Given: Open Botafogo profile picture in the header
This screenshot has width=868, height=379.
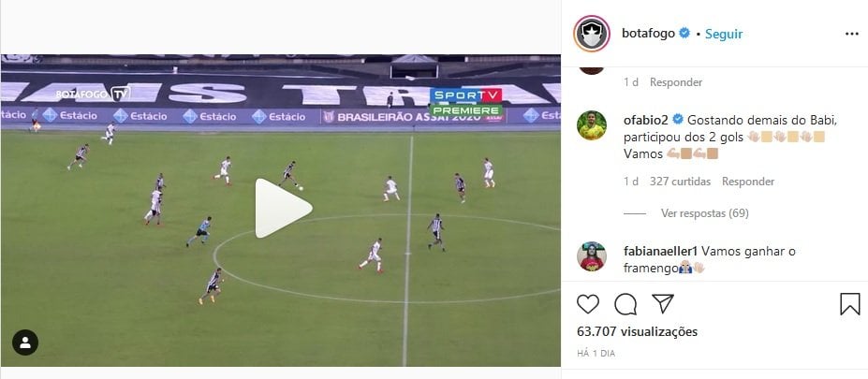Looking at the screenshot, I should tap(592, 34).
